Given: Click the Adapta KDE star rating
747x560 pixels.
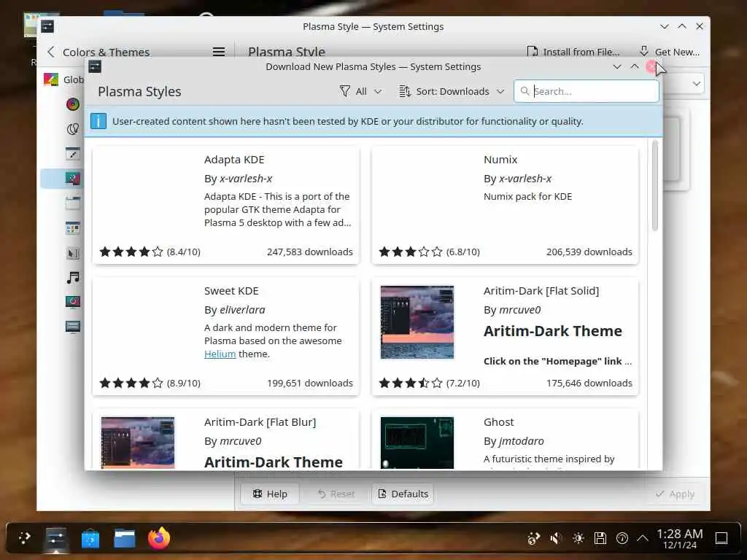Looking at the screenshot, I should 131,252.
